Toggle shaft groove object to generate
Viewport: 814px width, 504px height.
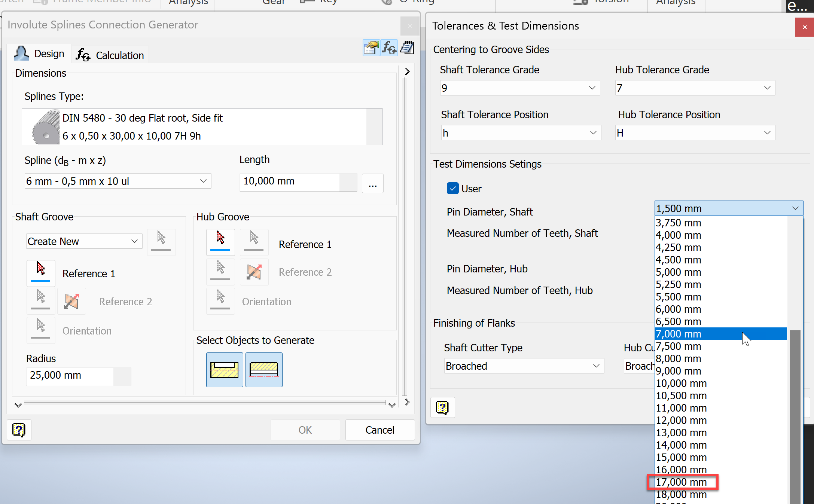[x=225, y=370]
